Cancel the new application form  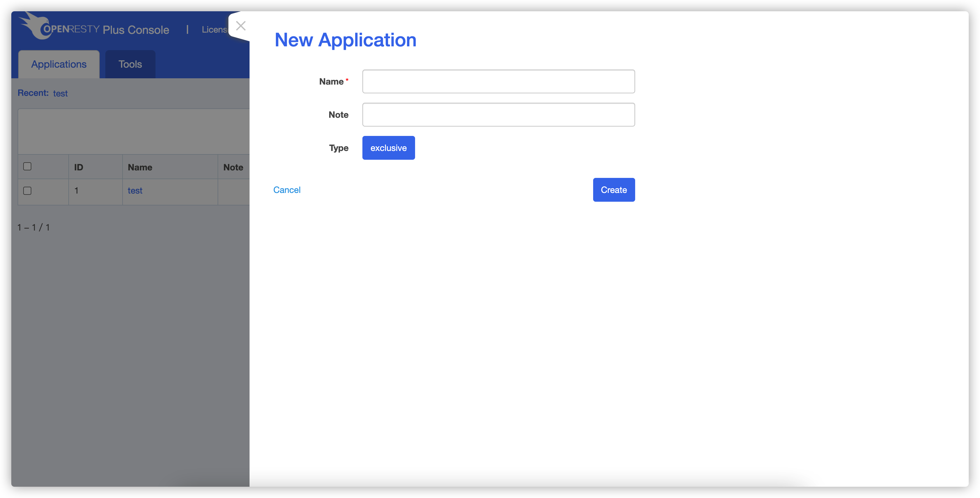point(287,190)
